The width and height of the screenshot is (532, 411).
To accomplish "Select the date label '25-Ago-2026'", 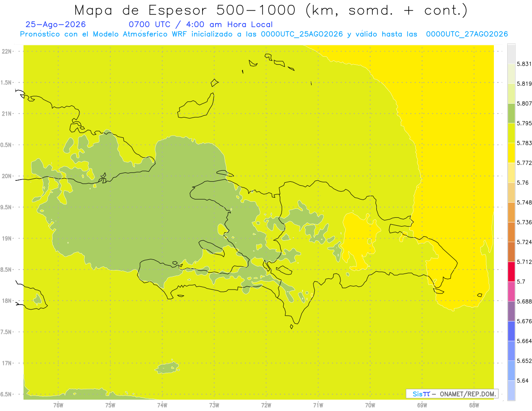I will click(x=56, y=25).
